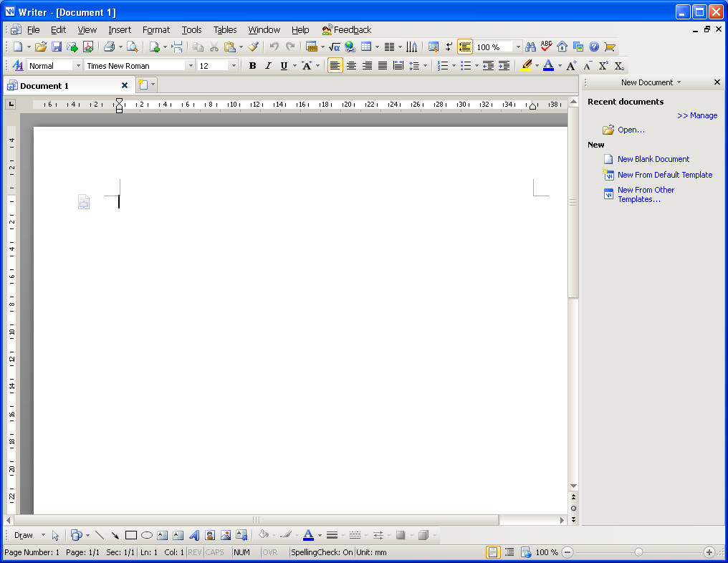
Task: Click the Justify alignment icon
Action: [383, 66]
